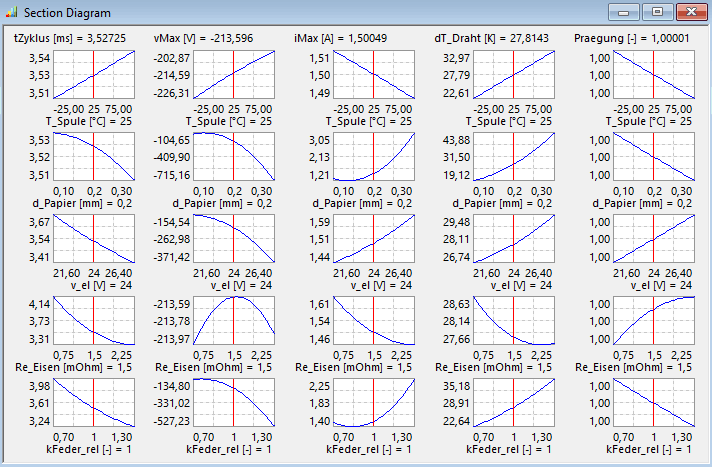Click the 35,18 axis value
This screenshot has width=712, height=467.
point(456,386)
